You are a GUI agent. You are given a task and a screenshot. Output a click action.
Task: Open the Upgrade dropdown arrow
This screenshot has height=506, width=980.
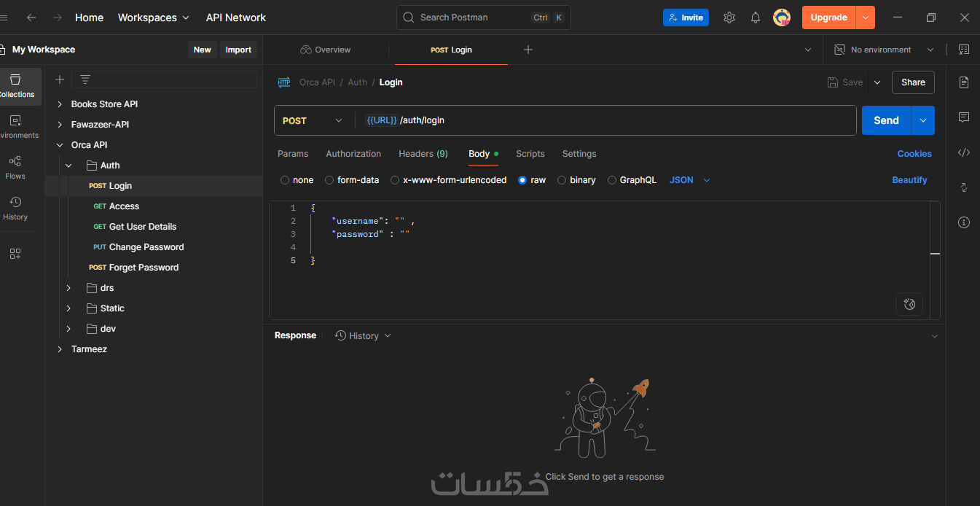click(x=865, y=17)
